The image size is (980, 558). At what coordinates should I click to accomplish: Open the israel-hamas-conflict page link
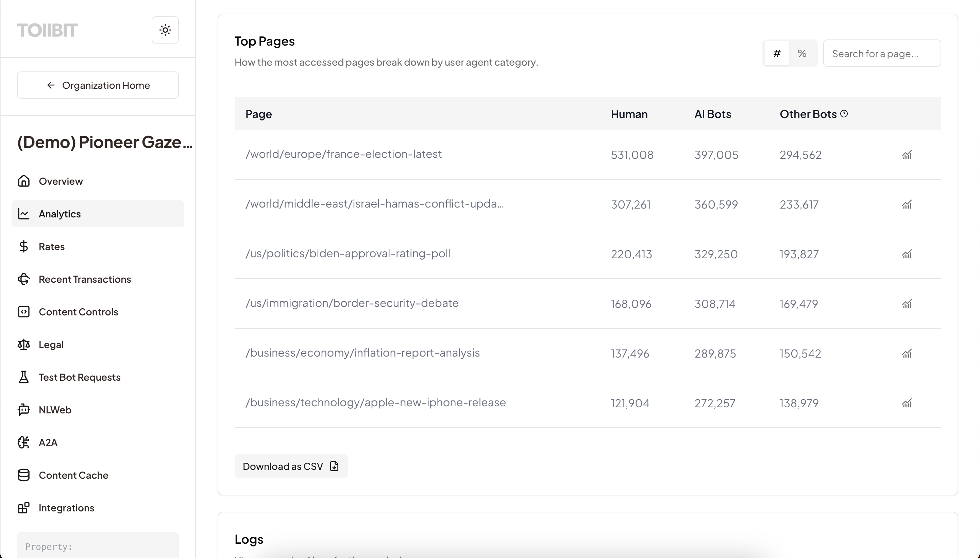coord(374,204)
